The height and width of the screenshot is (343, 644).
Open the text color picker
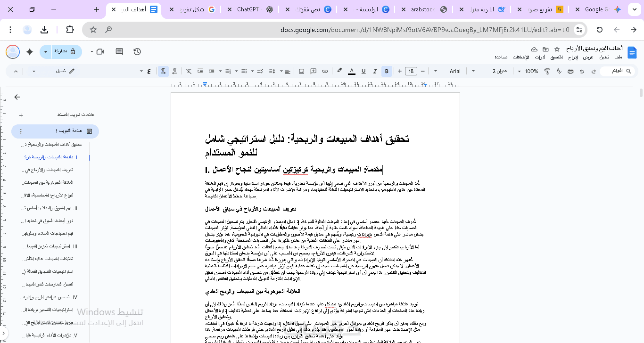coord(352,71)
